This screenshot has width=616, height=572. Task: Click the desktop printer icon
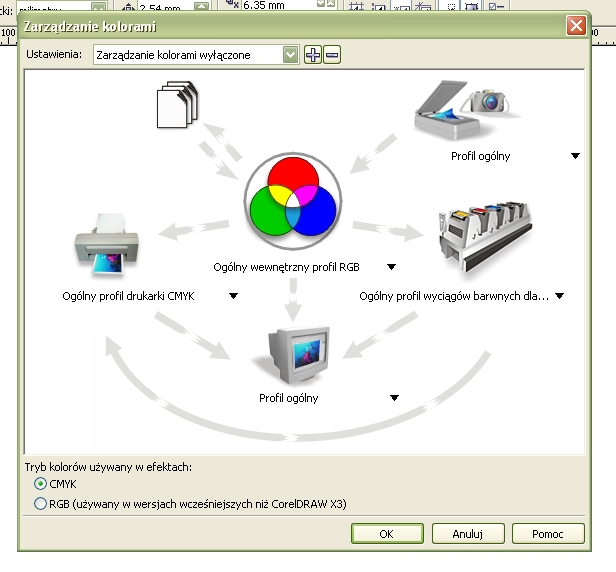[111, 246]
